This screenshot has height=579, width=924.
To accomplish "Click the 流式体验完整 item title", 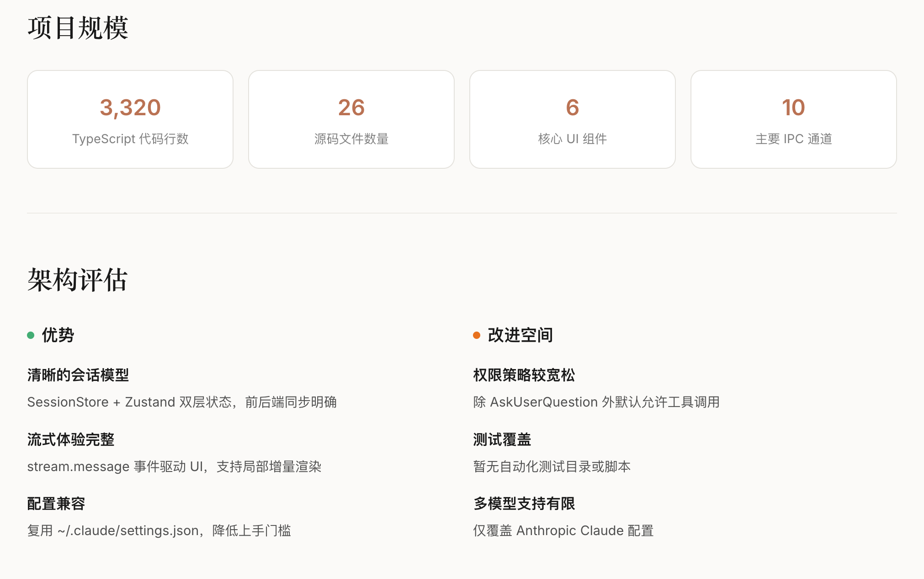I will pyautogui.click(x=71, y=440).
